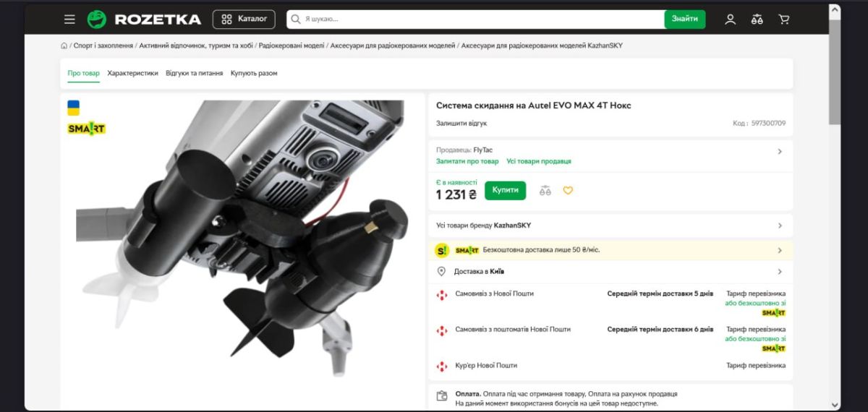
Task: Click the Запитати про товар link
Action: click(x=467, y=161)
